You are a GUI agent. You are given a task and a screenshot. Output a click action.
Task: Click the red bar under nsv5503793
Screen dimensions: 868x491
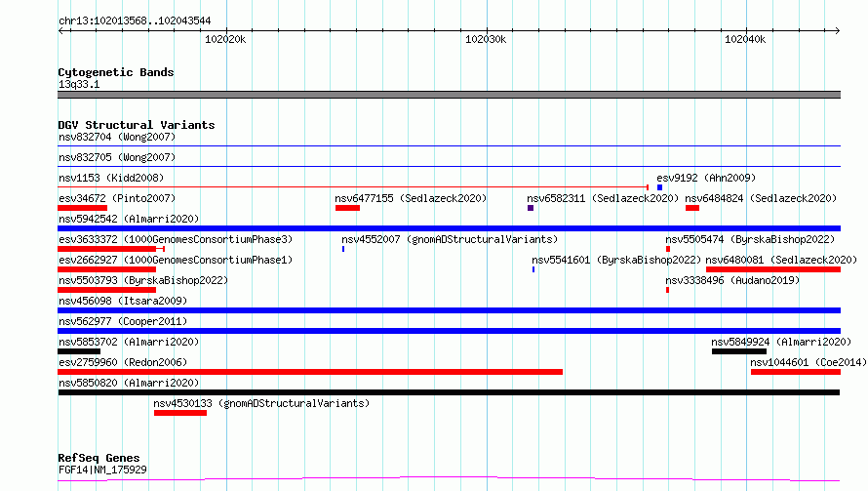(x=107, y=290)
